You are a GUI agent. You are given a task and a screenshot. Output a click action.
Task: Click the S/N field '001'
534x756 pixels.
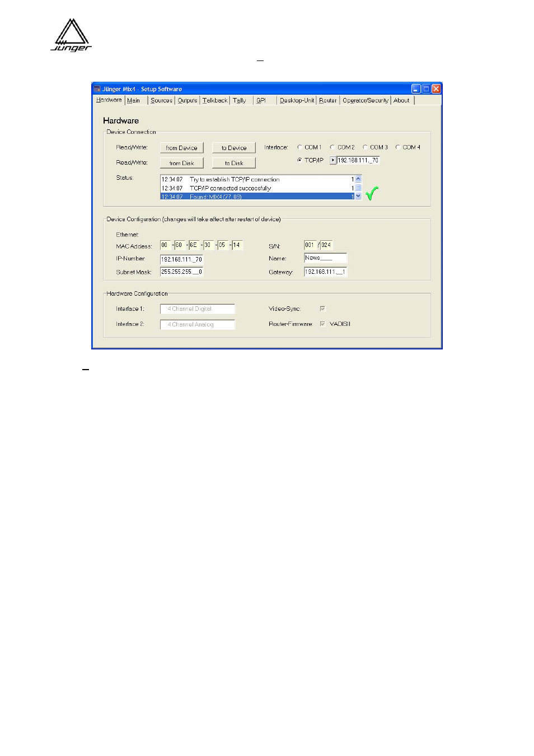[x=310, y=245]
